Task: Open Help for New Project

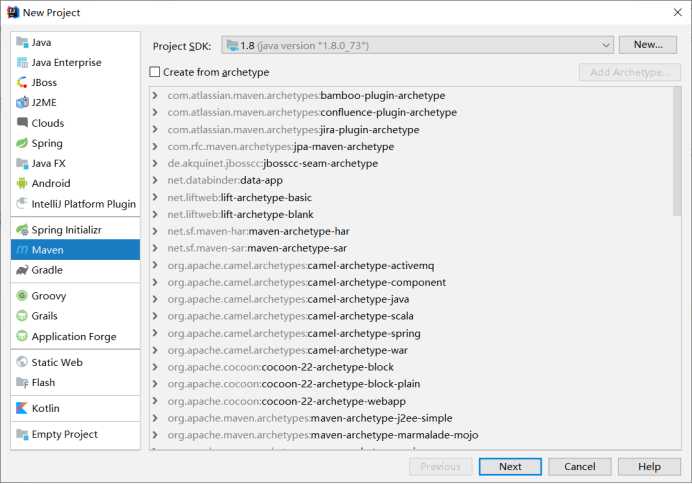Action: (649, 466)
